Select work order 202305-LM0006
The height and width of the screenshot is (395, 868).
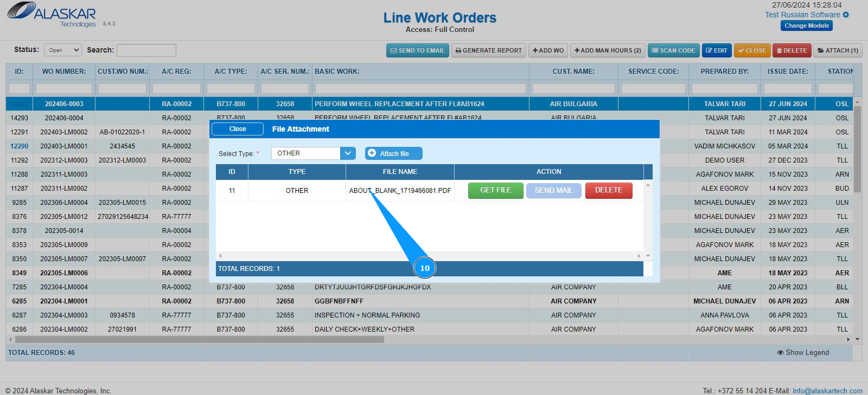[64, 273]
